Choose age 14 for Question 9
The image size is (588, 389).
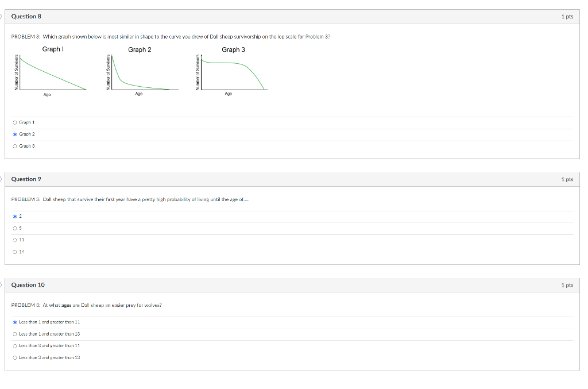(x=15, y=252)
